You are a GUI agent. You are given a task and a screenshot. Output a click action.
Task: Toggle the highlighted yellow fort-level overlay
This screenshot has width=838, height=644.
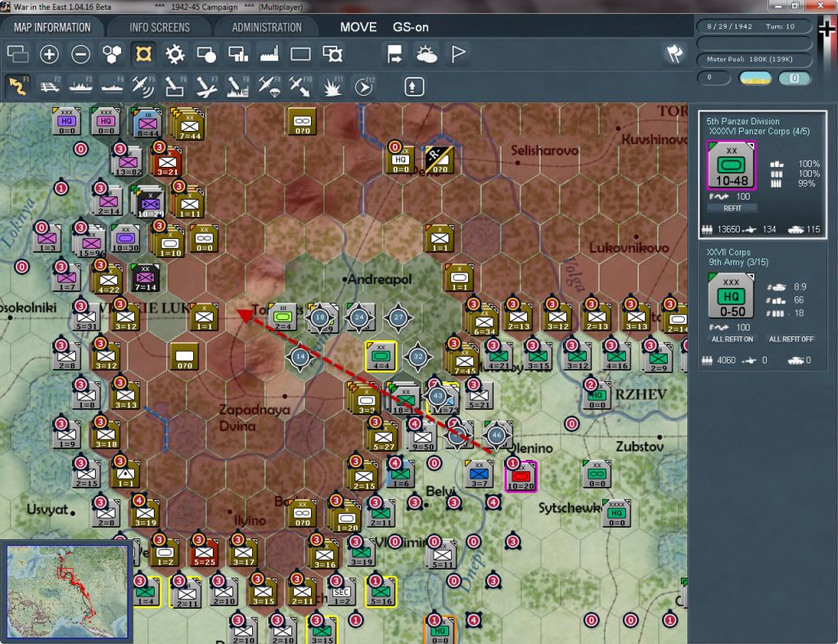point(144,54)
